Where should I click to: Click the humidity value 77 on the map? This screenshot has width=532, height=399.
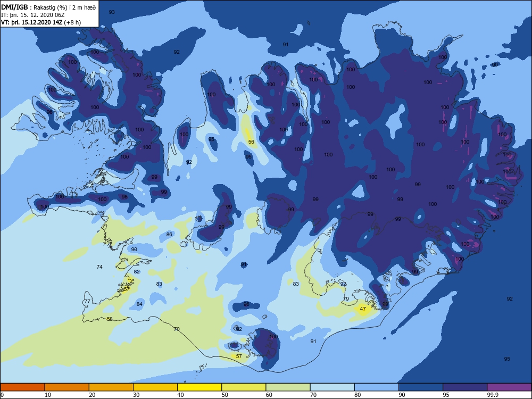(87, 301)
